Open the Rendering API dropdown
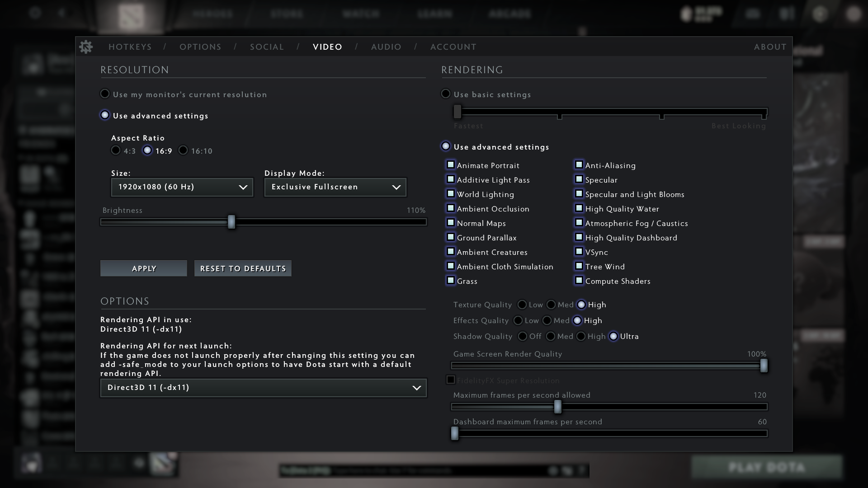The width and height of the screenshot is (868, 488). pyautogui.click(x=263, y=387)
